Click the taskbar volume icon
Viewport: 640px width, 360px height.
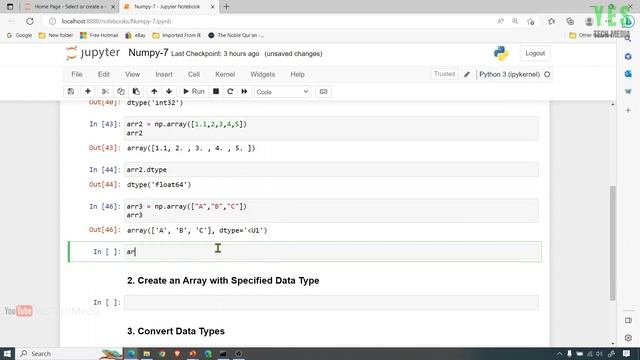599,354
